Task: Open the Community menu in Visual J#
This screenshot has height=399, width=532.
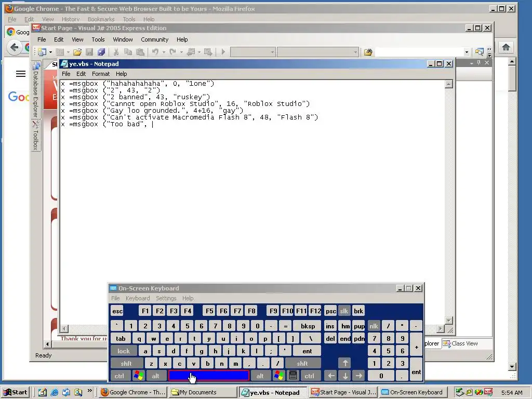Action: click(x=155, y=39)
